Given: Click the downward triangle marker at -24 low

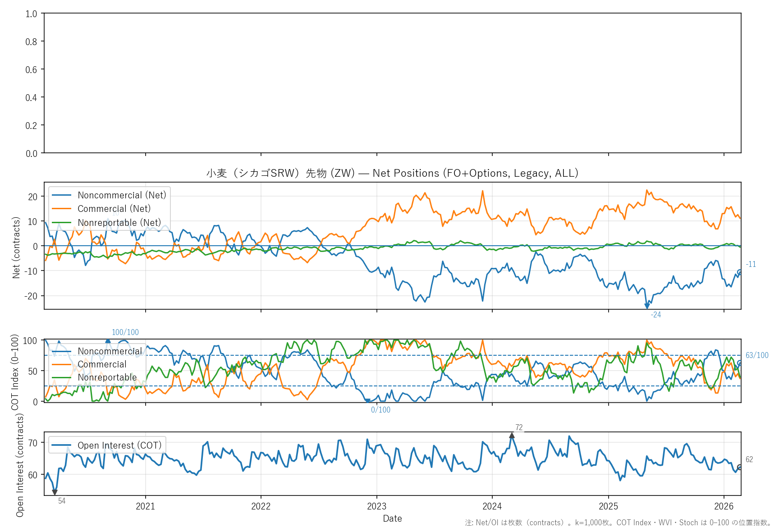Looking at the screenshot, I should [647, 306].
